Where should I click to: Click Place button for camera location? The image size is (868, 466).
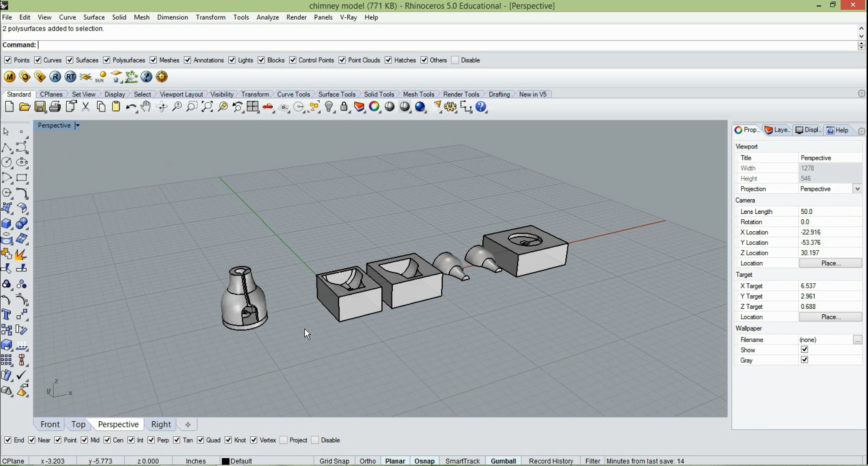[x=830, y=263]
